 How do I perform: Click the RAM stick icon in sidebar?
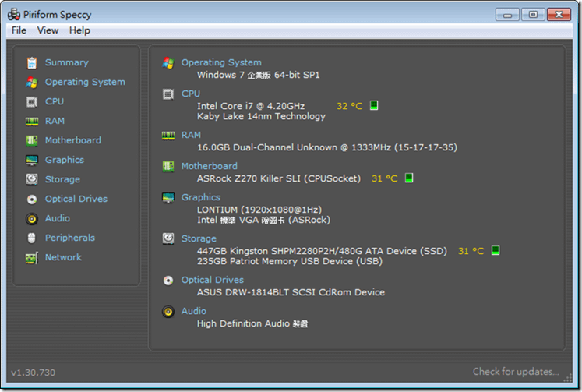click(32, 122)
